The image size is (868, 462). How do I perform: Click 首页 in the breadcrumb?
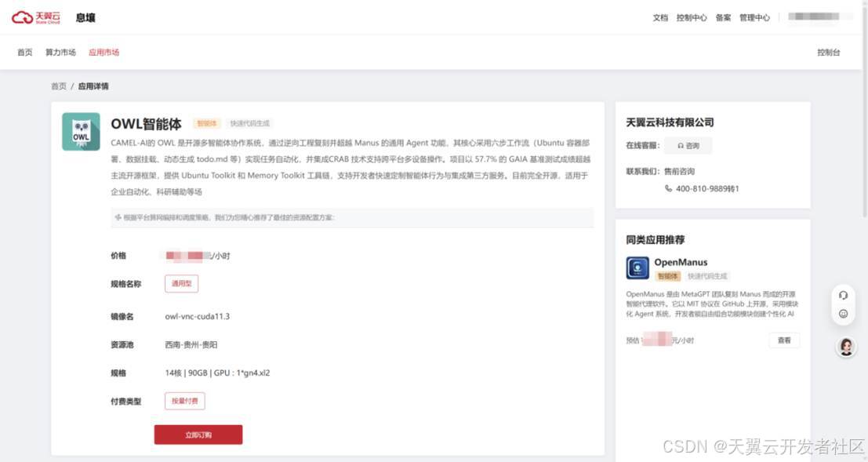click(59, 86)
